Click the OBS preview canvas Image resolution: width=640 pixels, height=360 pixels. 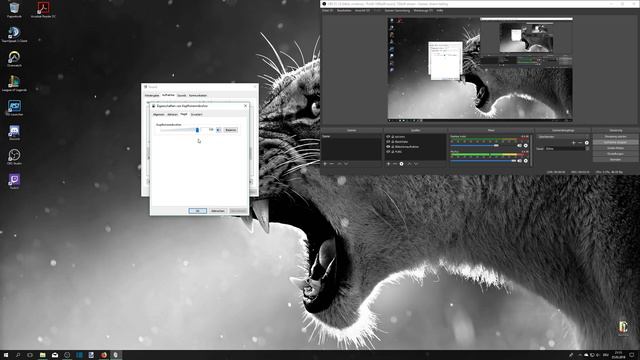pos(480,69)
